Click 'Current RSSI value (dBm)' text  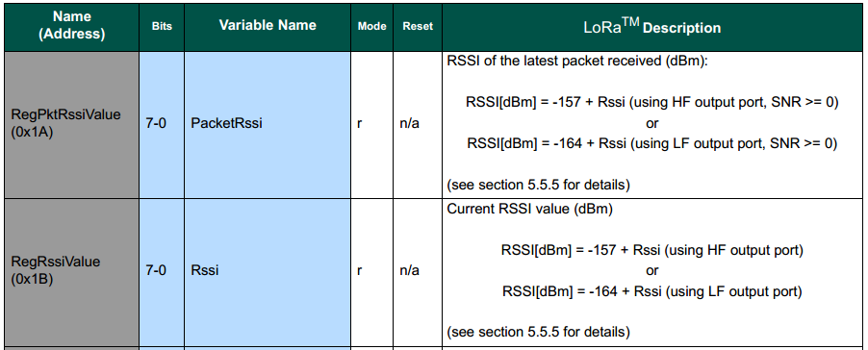coord(530,210)
